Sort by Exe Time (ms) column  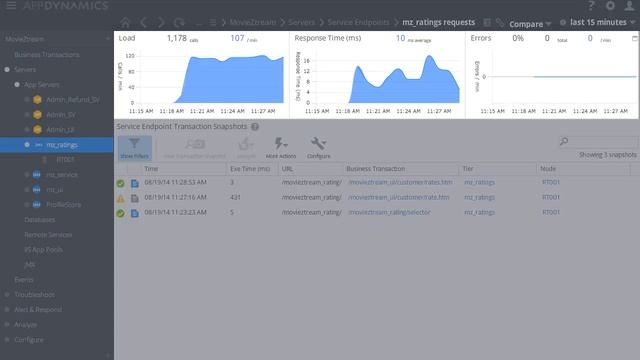click(252, 169)
